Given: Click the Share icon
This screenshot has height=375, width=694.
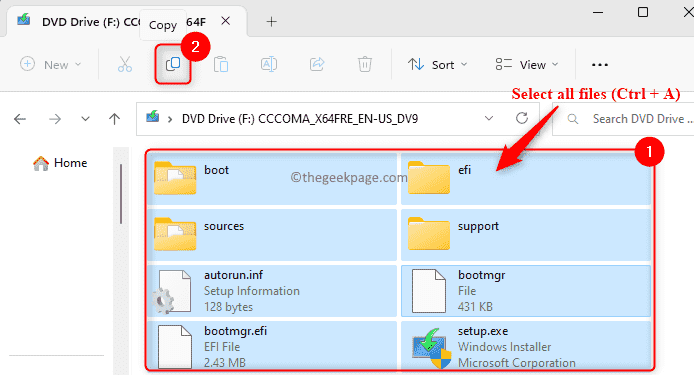Looking at the screenshot, I should [317, 65].
